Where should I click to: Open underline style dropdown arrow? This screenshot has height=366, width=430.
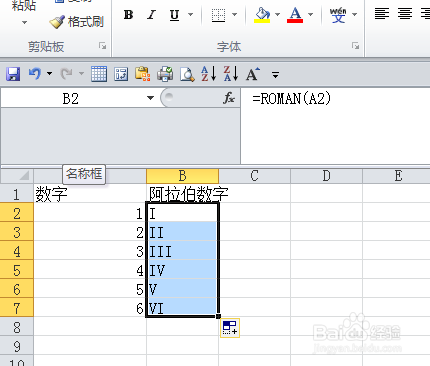tap(190, 15)
